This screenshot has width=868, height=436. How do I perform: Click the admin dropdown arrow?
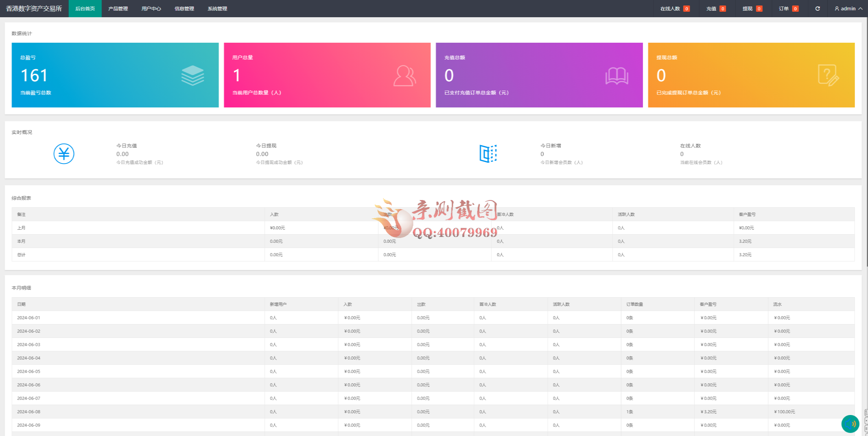tap(860, 9)
